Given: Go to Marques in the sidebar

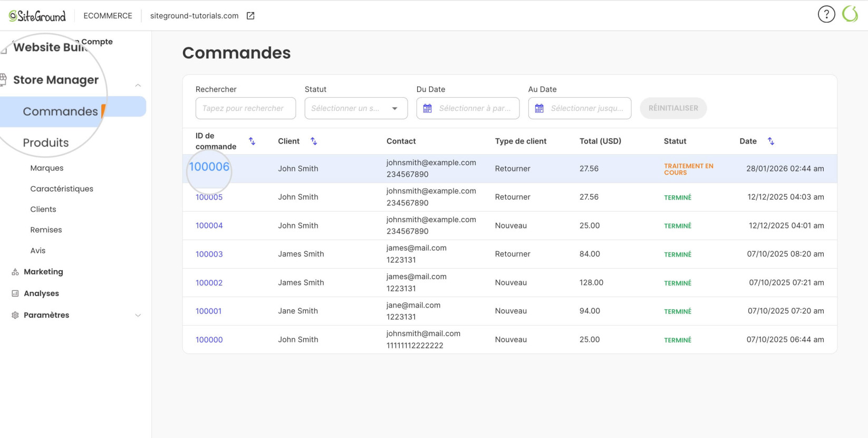Looking at the screenshot, I should 47,168.
